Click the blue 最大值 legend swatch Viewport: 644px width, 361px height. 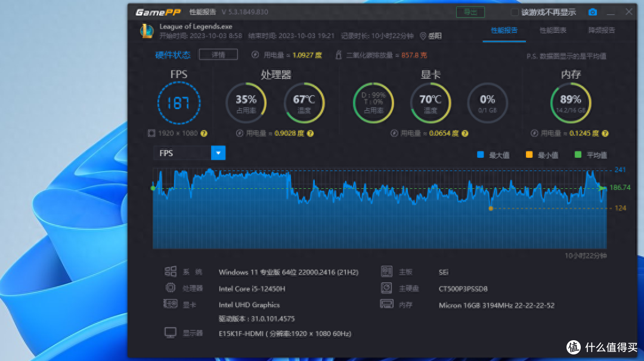pos(480,155)
